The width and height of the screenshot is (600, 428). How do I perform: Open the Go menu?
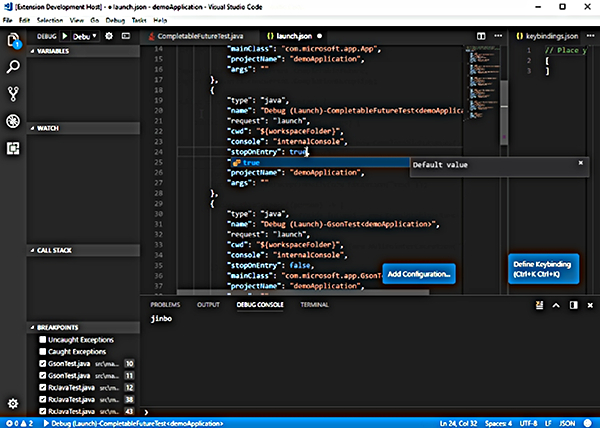coord(95,20)
